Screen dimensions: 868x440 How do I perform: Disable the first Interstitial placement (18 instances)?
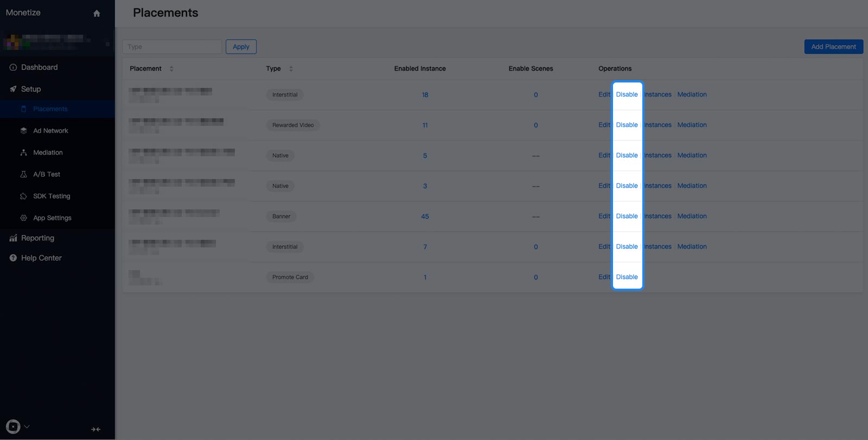tap(627, 94)
